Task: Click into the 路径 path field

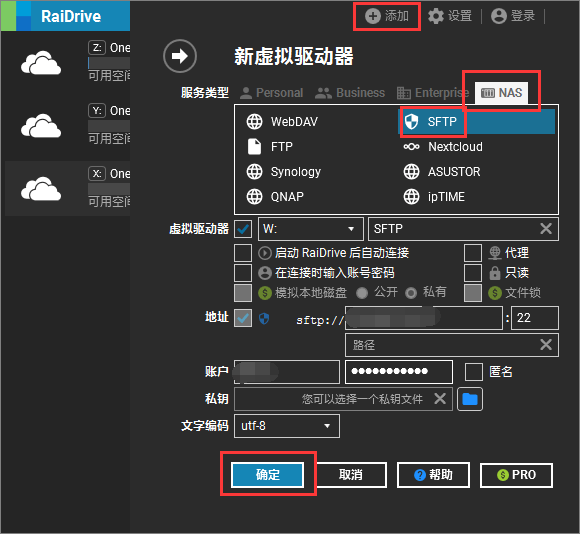Action: pyautogui.click(x=442, y=345)
